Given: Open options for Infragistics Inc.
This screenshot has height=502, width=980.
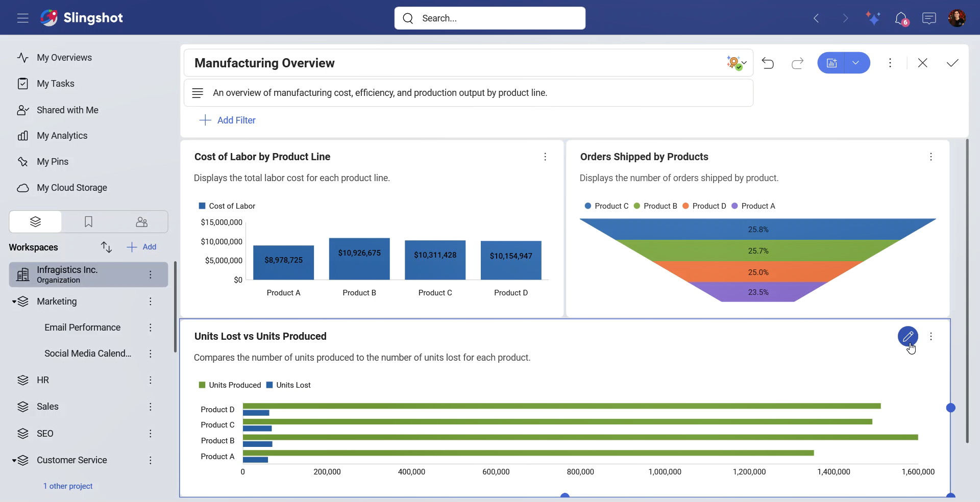Looking at the screenshot, I should [x=151, y=274].
